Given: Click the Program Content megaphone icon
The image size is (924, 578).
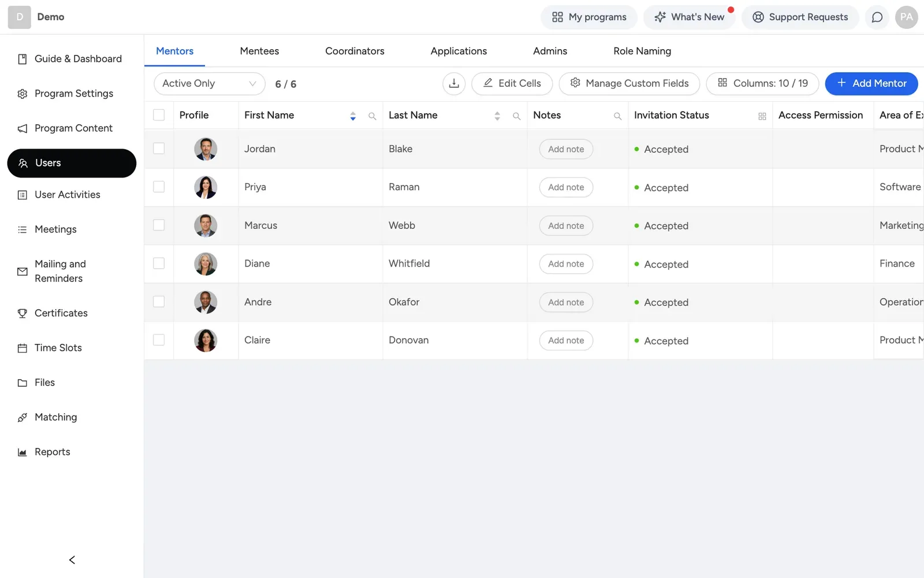Looking at the screenshot, I should pos(23,128).
